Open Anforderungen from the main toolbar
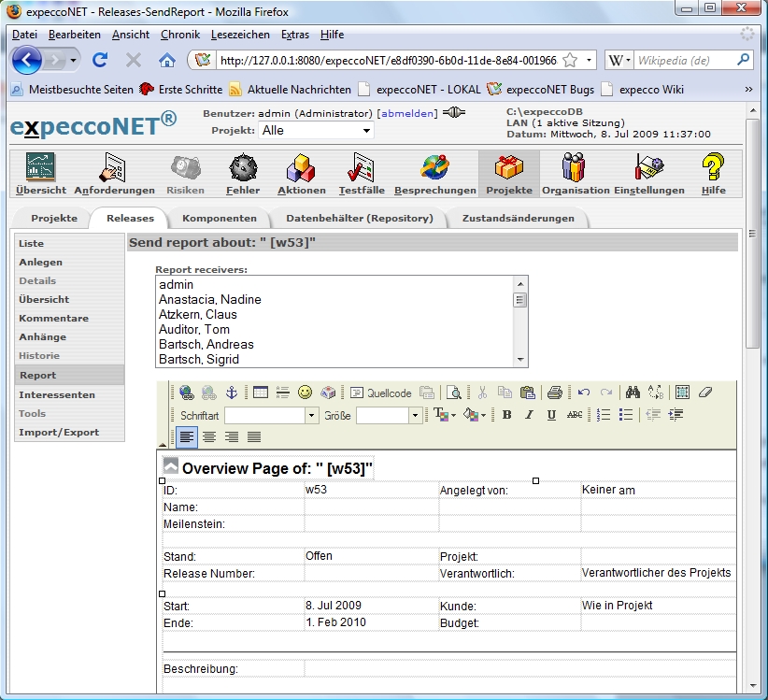 (114, 175)
